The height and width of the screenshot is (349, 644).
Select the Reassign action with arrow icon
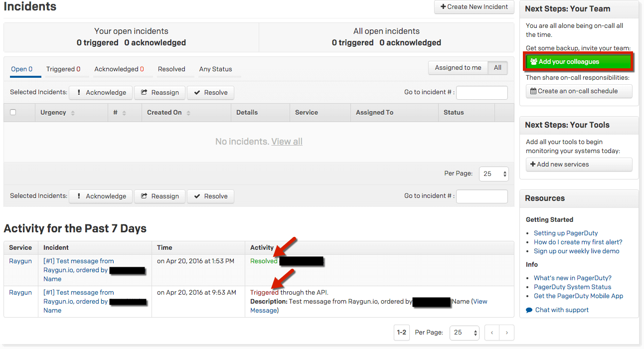pyautogui.click(x=160, y=92)
